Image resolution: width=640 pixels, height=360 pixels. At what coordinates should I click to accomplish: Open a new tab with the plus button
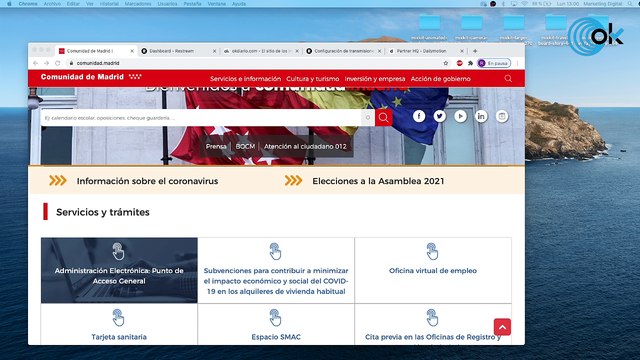[475, 51]
